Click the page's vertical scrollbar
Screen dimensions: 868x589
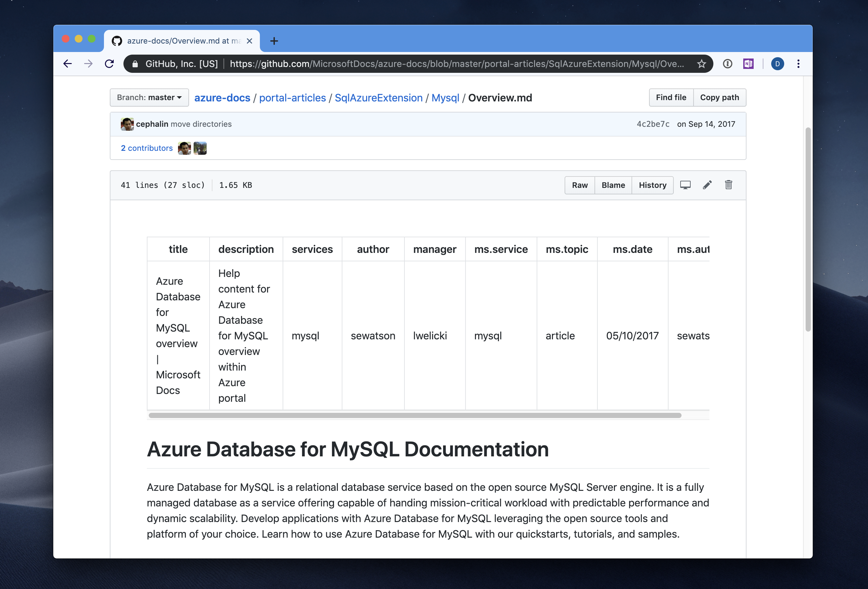[x=808, y=229]
